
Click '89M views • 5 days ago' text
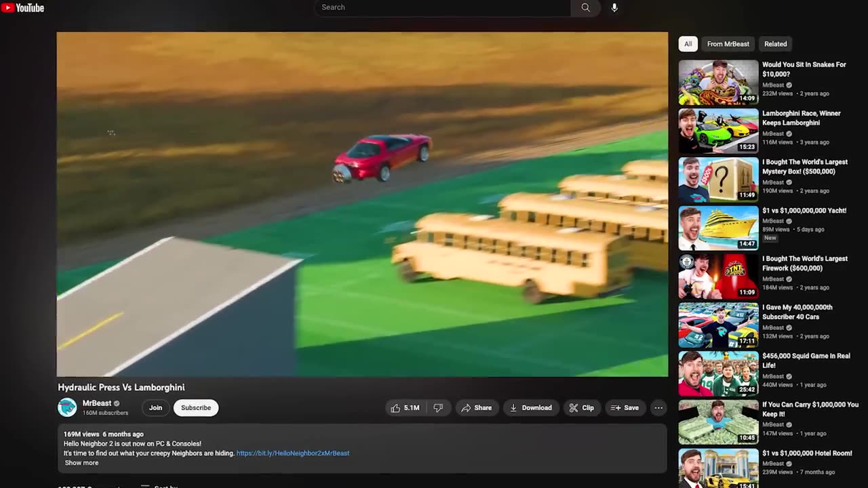point(793,230)
